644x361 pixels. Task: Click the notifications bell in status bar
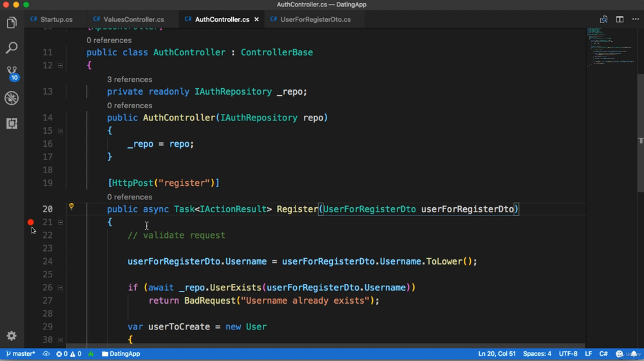634,354
